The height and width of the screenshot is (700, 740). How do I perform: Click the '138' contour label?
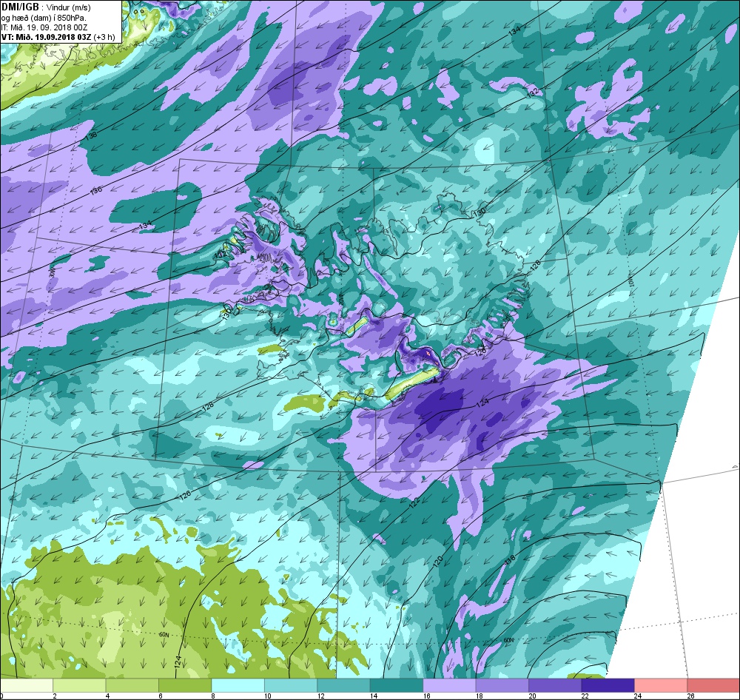(x=92, y=136)
